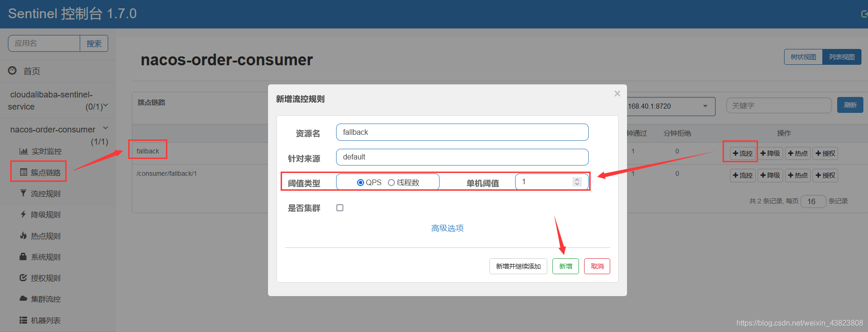
Task: Click the 资源名 field containing fallback
Action: tap(462, 132)
